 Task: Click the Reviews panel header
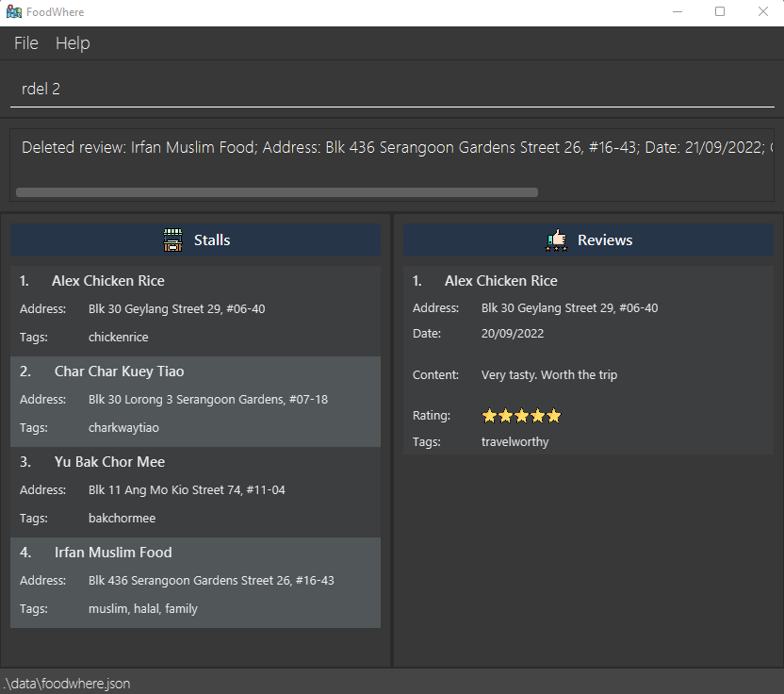coord(589,240)
